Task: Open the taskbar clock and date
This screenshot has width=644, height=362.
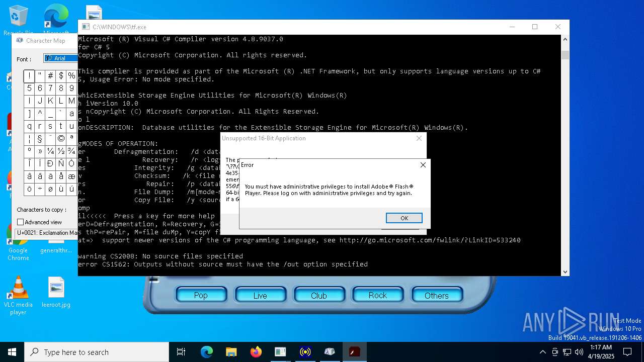Action: coord(601,352)
